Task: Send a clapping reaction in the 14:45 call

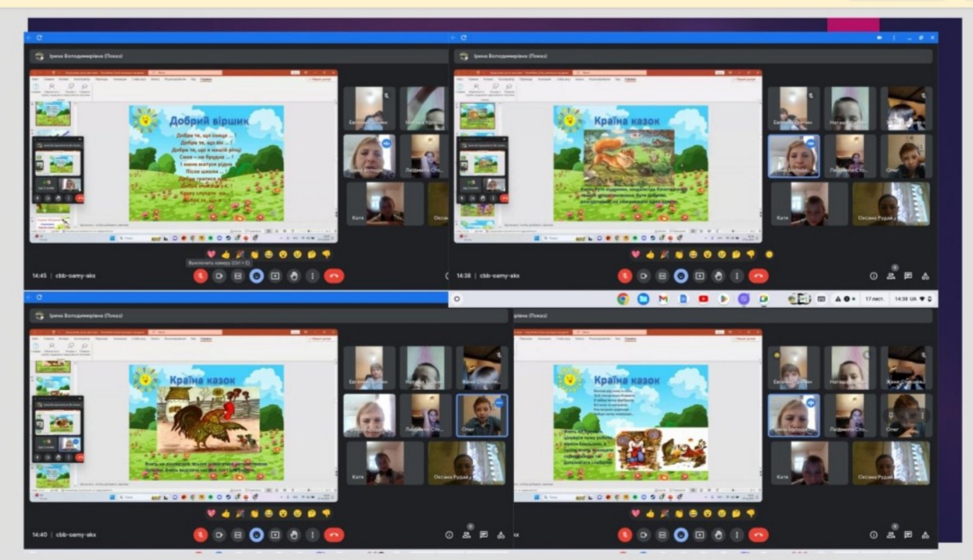Action: coord(255,254)
